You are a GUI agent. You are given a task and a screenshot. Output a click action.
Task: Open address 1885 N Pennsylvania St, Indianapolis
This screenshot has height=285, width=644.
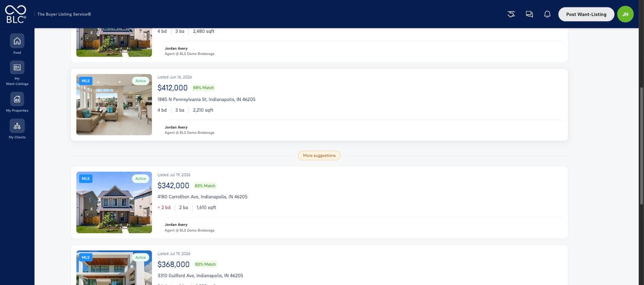[x=206, y=99]
